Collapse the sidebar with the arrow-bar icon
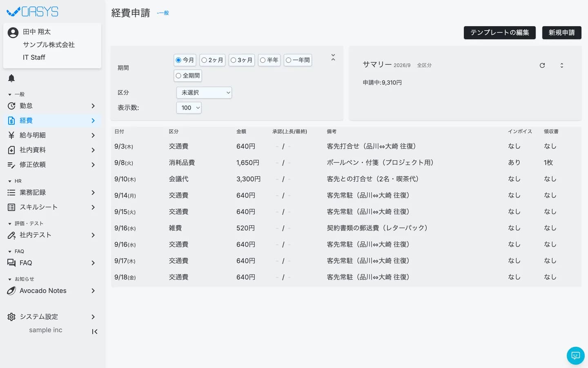 [x=94, y=332]
